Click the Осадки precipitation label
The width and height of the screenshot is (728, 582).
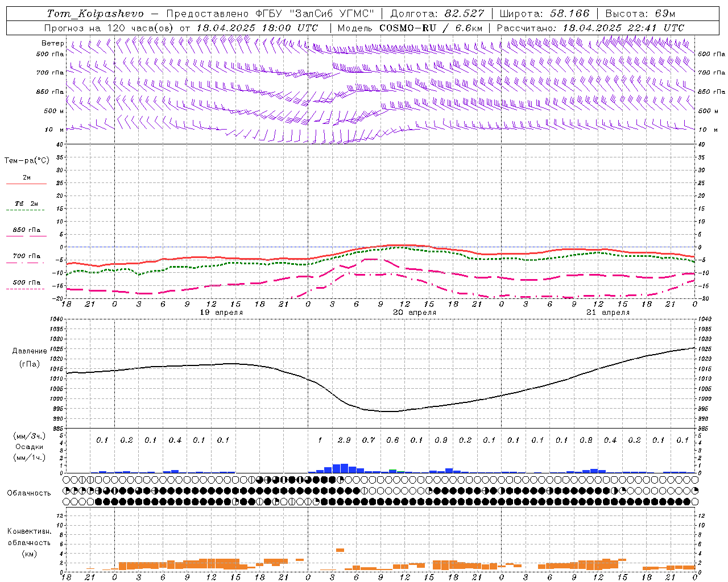click(x=30, y=447)
